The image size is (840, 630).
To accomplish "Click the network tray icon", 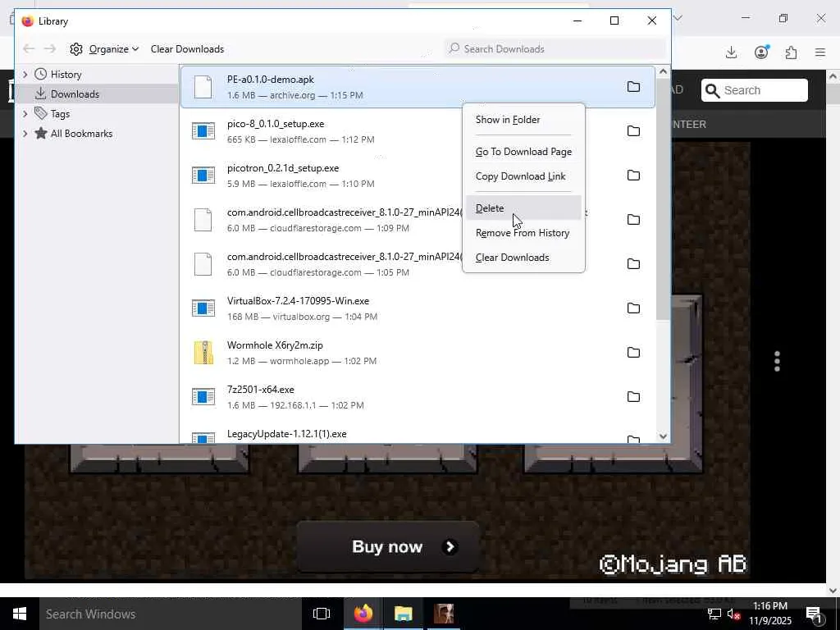I will pyautogui.click(x=714, y=614).
